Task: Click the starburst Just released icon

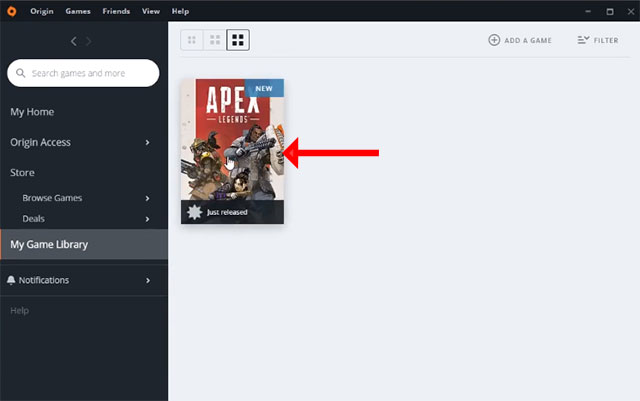Action: [x=194, y=212]
